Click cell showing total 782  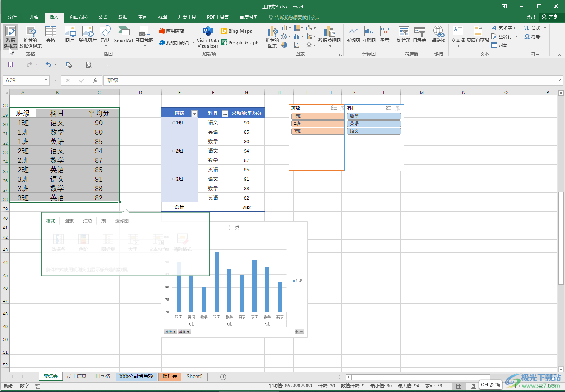tap(246, 207)
